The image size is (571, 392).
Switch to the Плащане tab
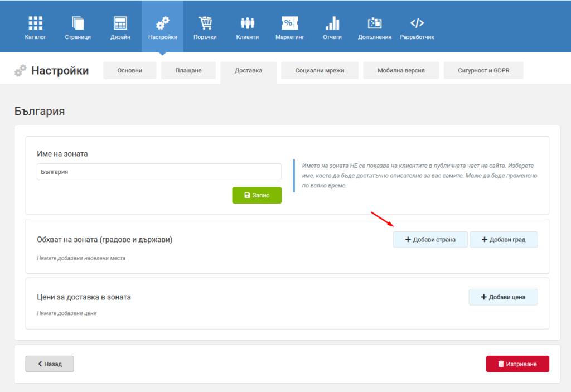[188, 70]
